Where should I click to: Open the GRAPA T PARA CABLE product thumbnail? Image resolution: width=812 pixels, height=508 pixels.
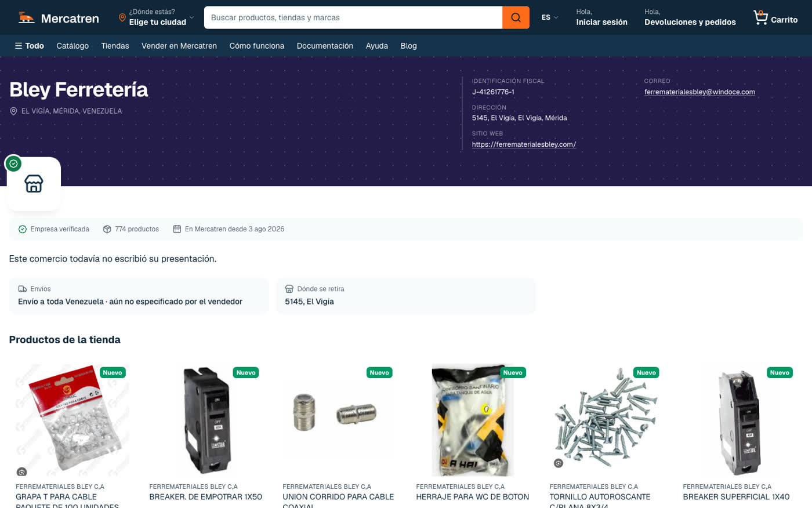(72, 420)
